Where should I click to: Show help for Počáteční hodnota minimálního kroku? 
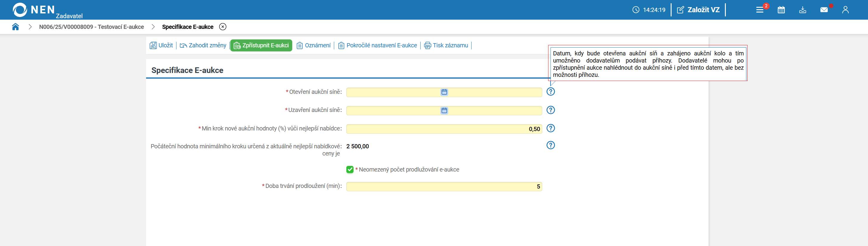point(551,145)
